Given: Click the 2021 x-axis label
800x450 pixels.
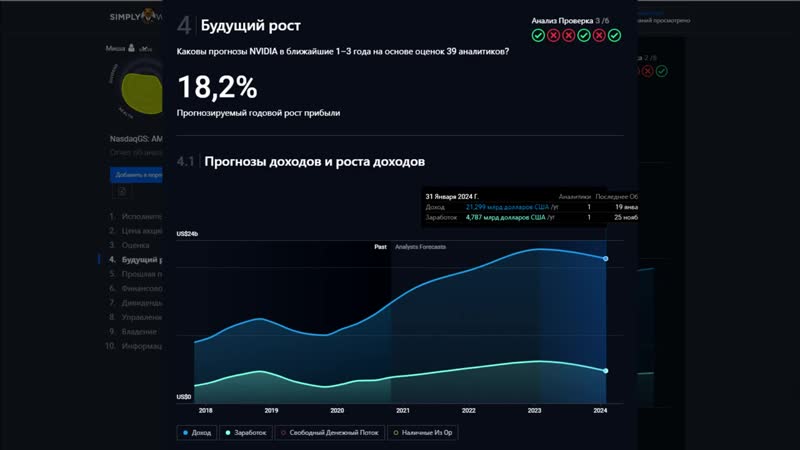Looking at the screenshot, I should pyautogui.click(x=403, y=411).
